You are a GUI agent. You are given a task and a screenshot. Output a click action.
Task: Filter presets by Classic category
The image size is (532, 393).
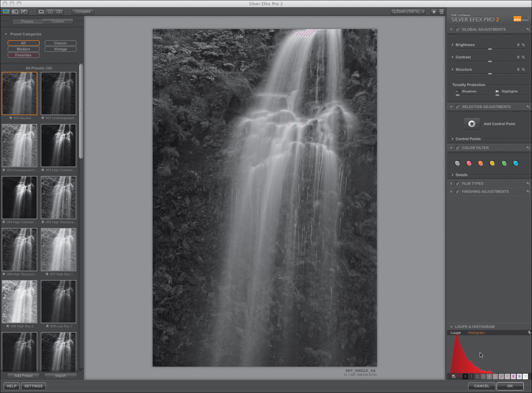[x=60, y=43]
